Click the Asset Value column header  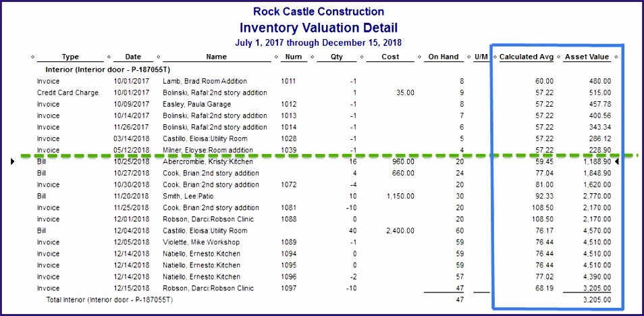click(x=588, y=57)
